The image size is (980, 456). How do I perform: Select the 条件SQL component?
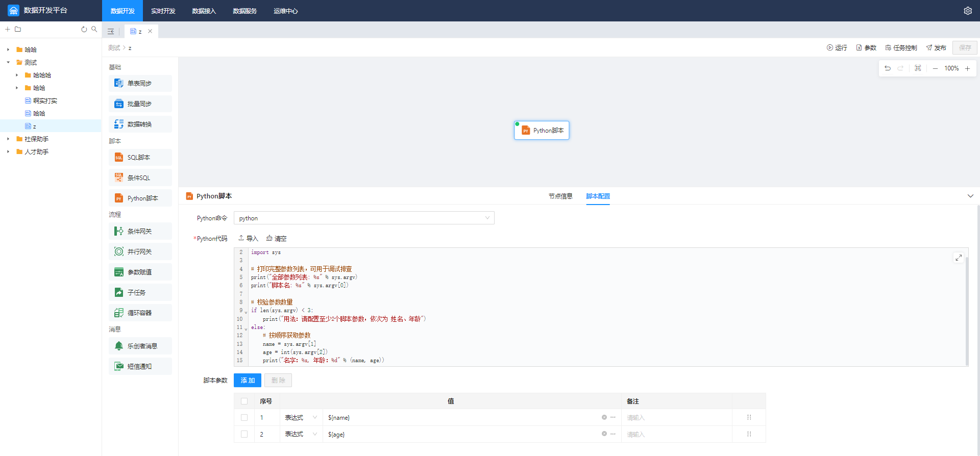point(140,178)
